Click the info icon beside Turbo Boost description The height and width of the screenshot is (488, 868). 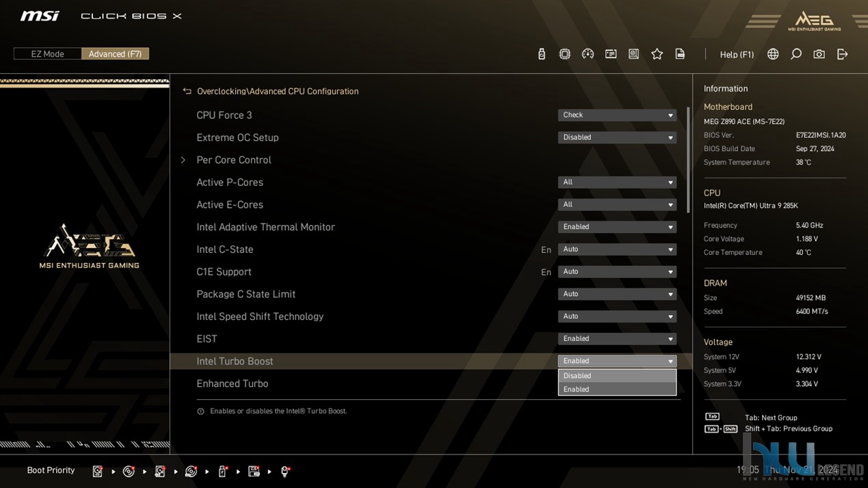tap(200, 411)
